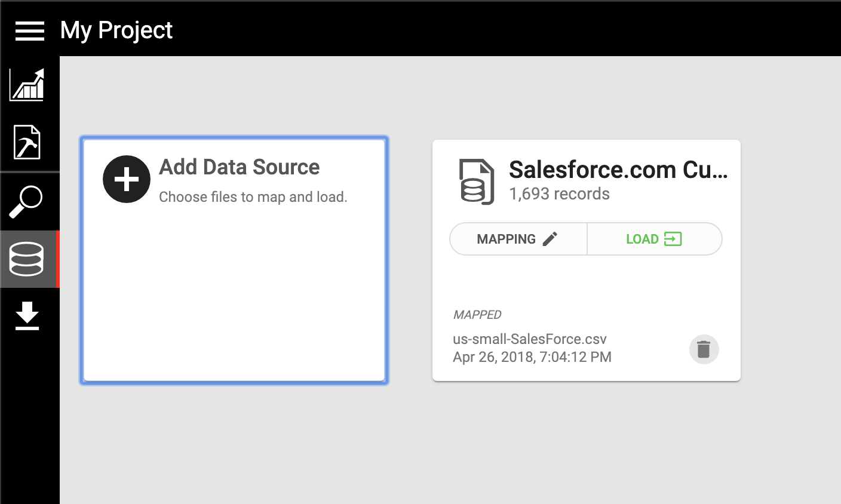
Task: Click the 1,693 records count text
Action: point(559,194)
